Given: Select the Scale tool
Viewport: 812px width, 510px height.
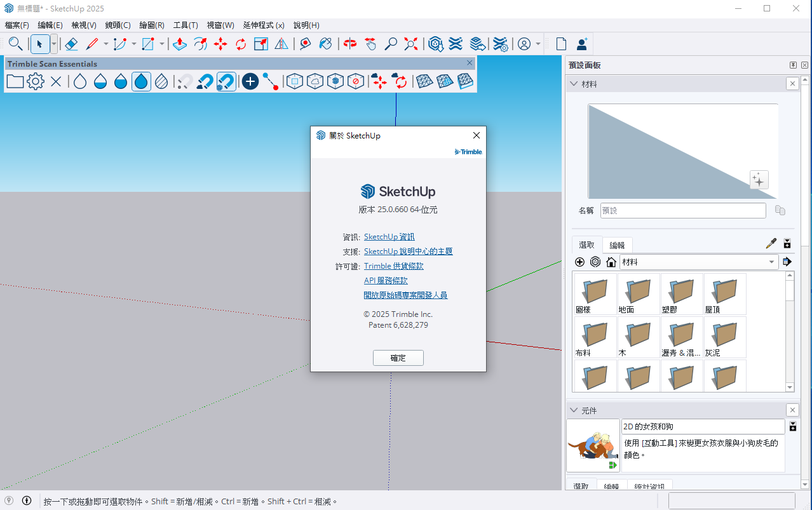Looking at the screenshot, I should coord(261,44).
